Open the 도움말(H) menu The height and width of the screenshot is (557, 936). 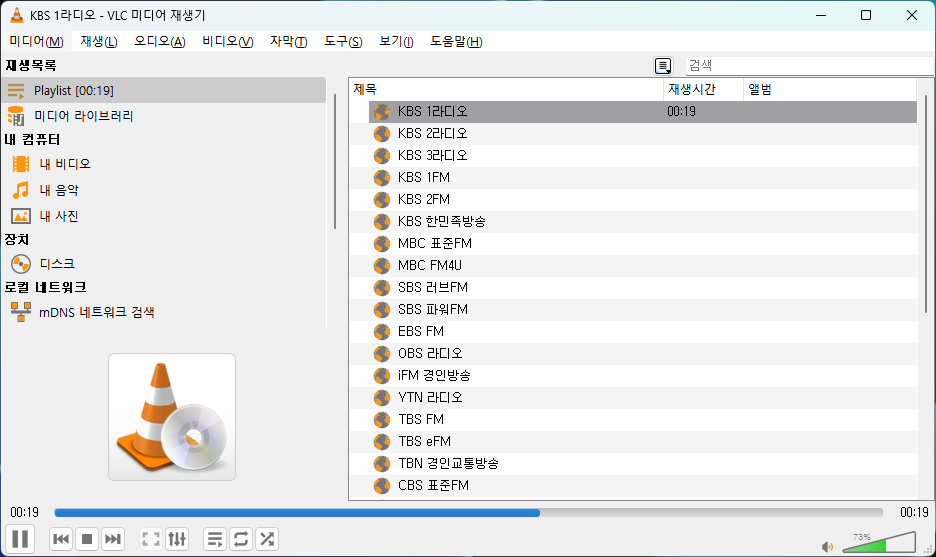pos(456,41)
